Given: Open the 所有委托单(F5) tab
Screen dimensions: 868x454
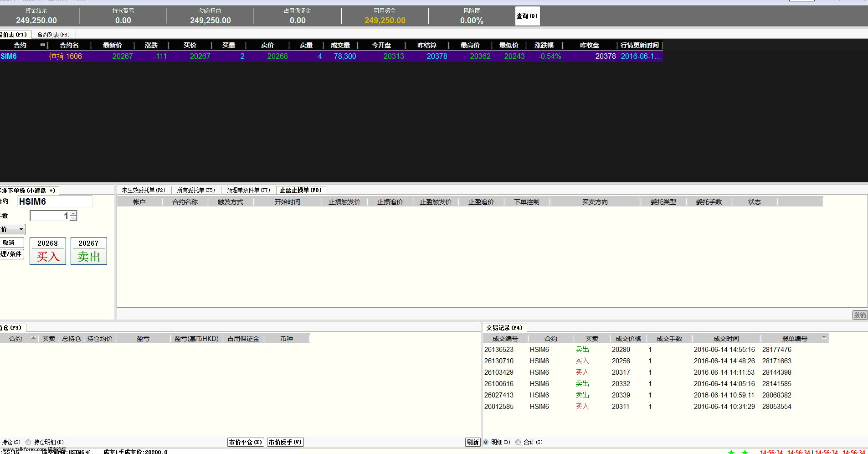Looking at the screenshot, I should coord(196,190).
